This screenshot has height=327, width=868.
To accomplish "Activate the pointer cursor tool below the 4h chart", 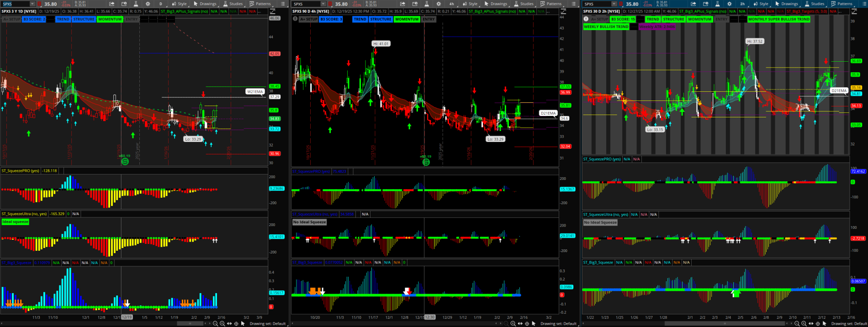I will point(534,323).
